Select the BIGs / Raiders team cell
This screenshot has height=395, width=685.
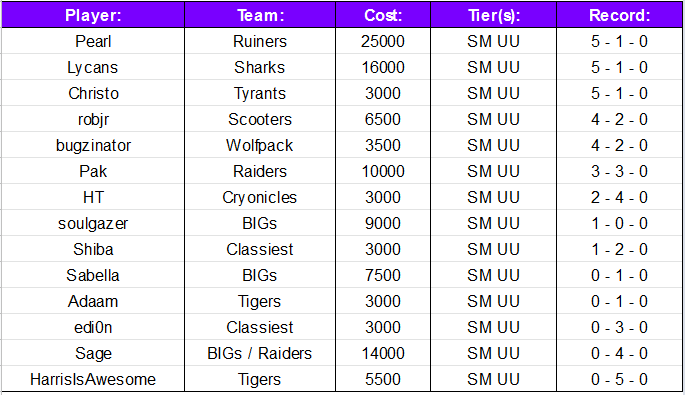coord(260,353)
